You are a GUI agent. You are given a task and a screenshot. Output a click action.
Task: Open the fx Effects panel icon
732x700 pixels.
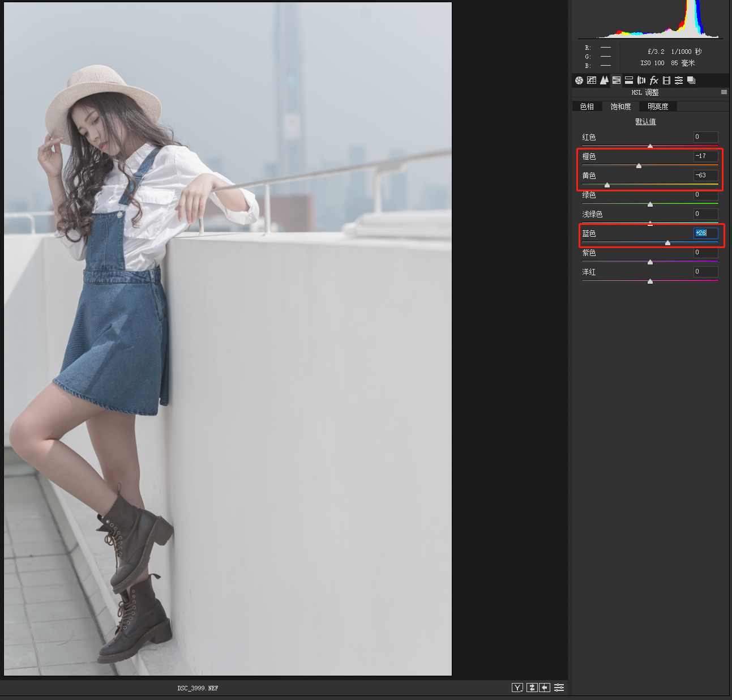(x=654, y=80)
